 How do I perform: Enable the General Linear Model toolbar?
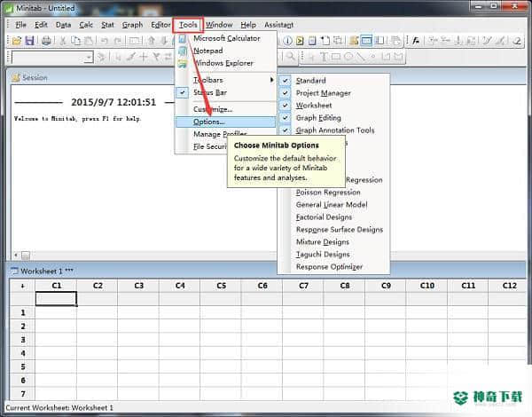tap(332, 205)
